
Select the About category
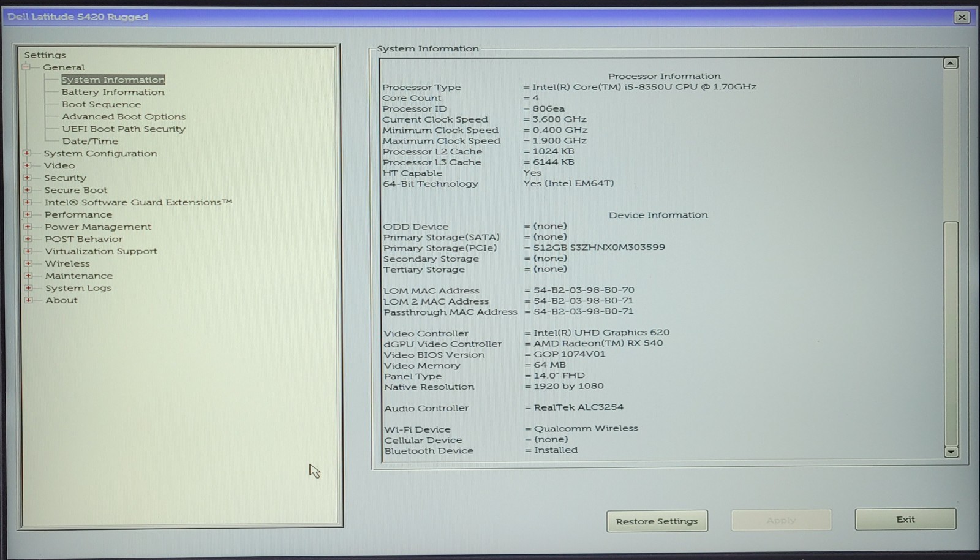point(61,300)
